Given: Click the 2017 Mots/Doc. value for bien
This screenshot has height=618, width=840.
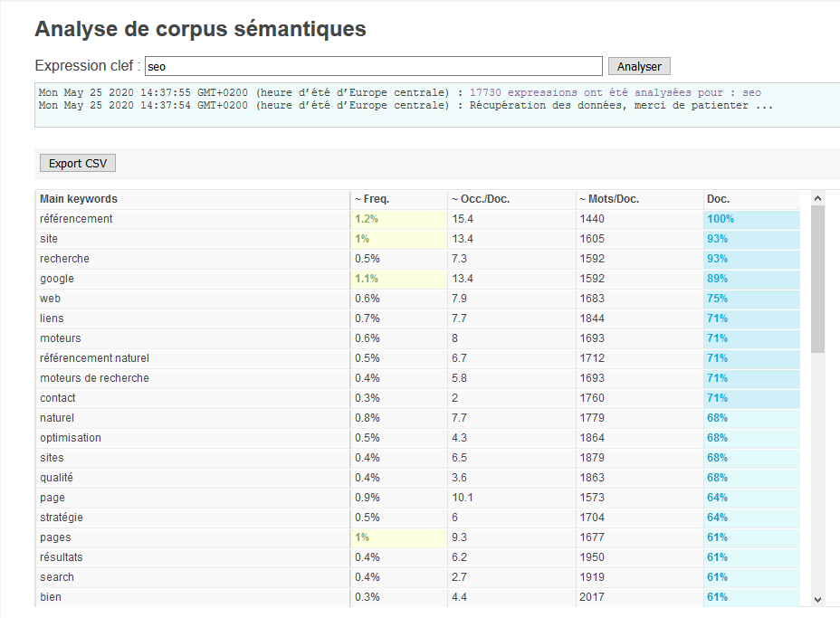Looking at the screenshot, I should click(x=592, y=597).
